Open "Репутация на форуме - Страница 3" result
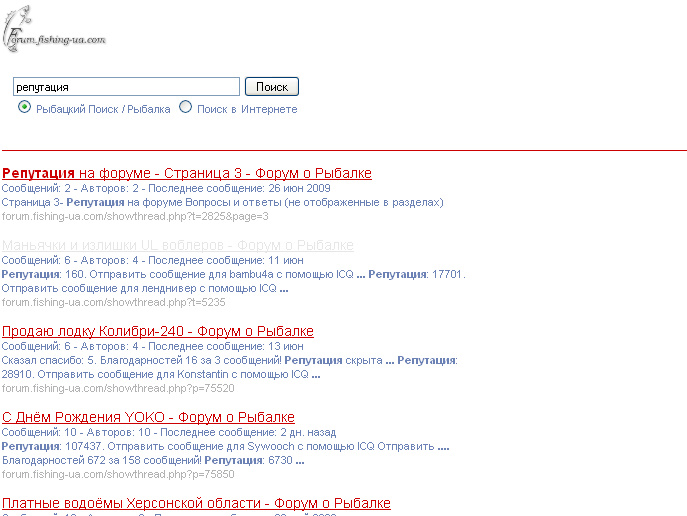 tap(186, 173)
